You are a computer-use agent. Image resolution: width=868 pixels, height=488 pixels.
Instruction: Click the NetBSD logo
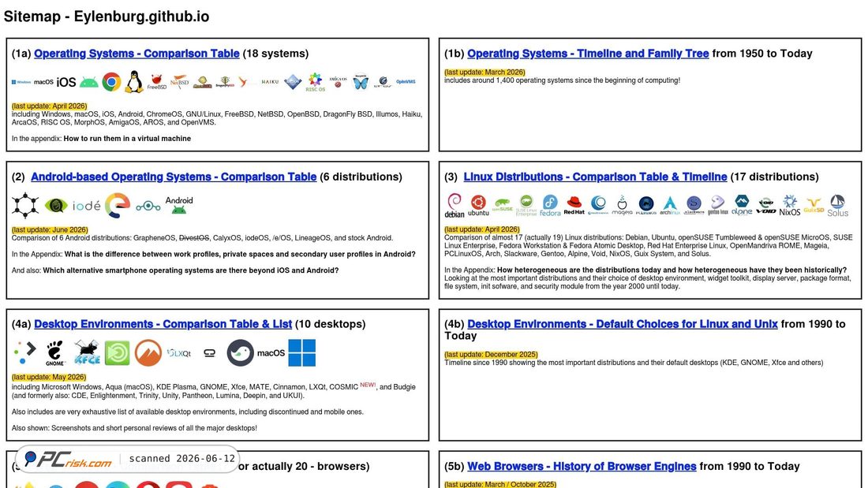179,82
